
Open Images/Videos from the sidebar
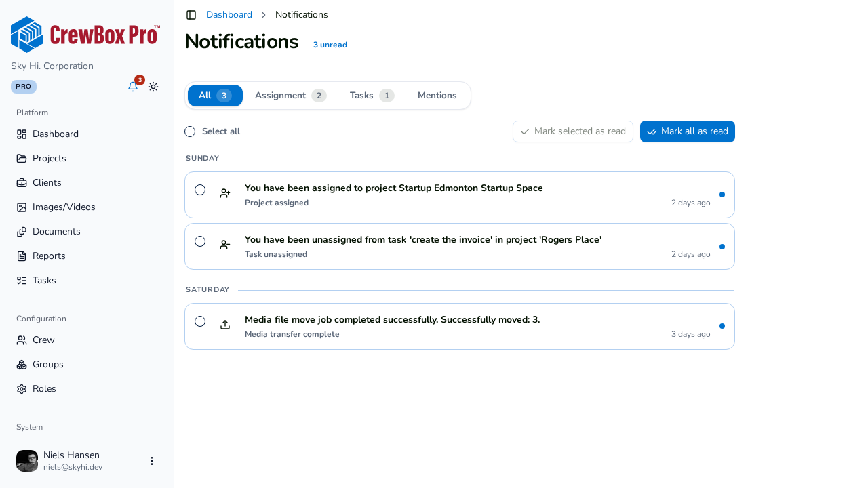pos(87,207)
